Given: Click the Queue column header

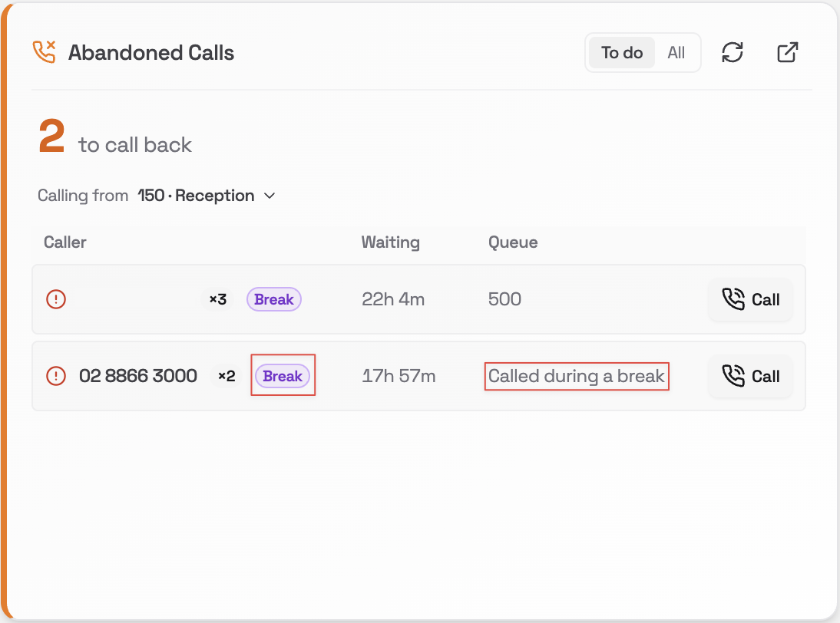Looking at the screenshot, I should tap(513, 242).
